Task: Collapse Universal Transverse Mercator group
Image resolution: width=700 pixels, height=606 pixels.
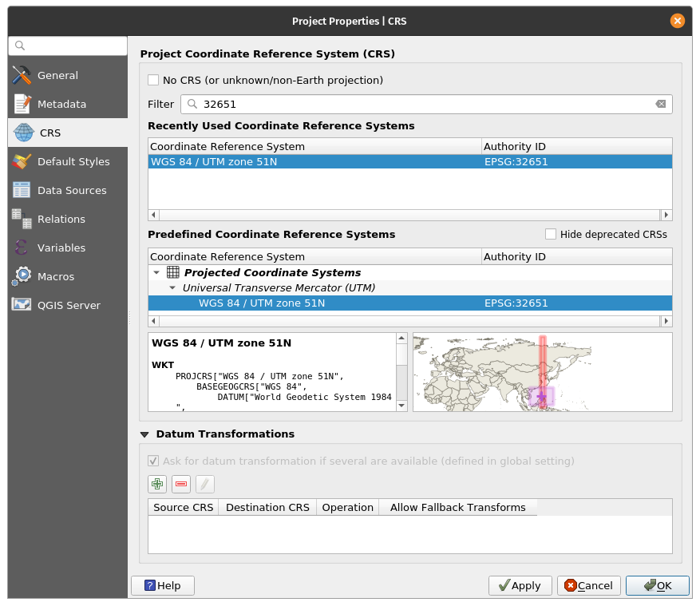Action: click(172, 288)
